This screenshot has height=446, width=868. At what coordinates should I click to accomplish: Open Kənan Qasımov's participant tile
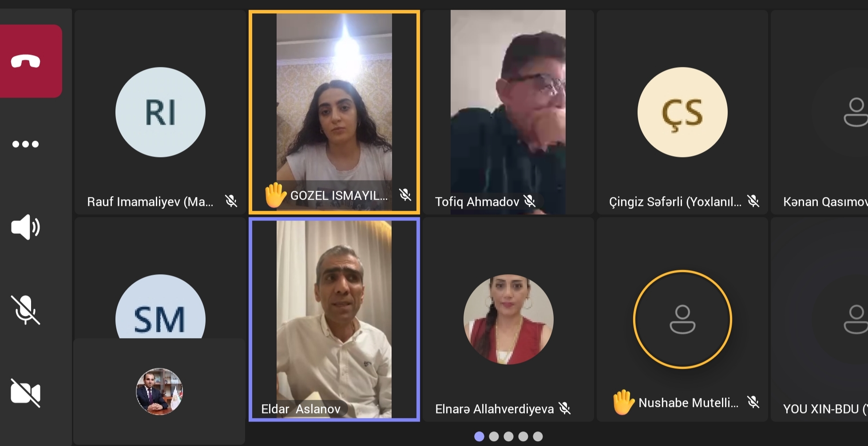820,112
